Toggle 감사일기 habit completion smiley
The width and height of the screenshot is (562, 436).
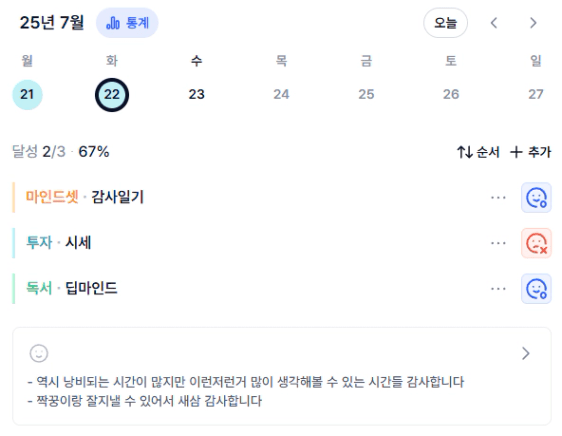(536, 198)
